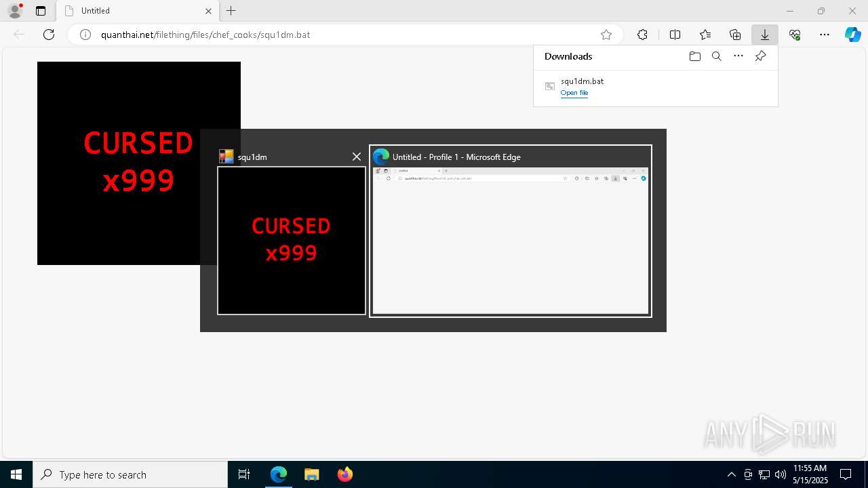
Task: Click the taskbar search box
Action: point(130,474)
